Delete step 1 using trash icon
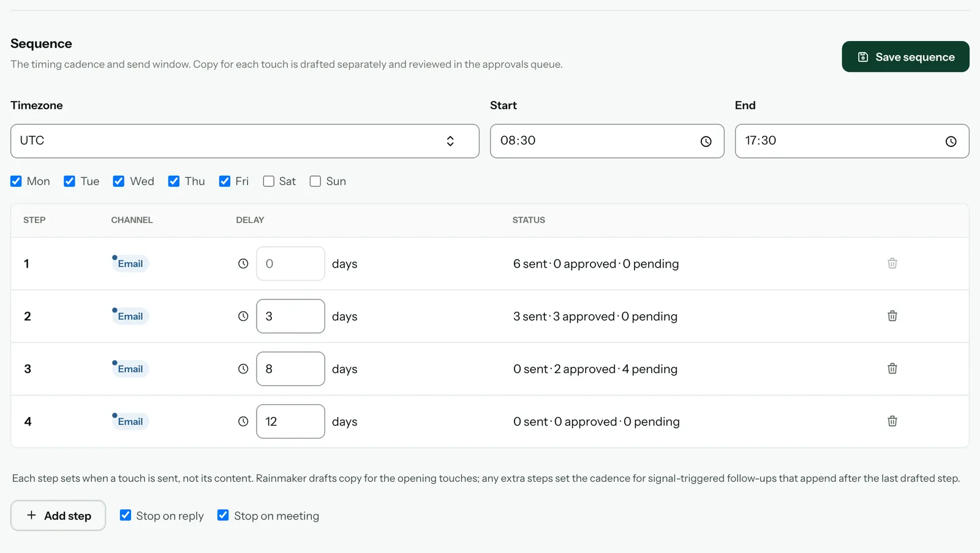This screenshot has height=553, width=980. pyautogui.click(x=892, y=263)
